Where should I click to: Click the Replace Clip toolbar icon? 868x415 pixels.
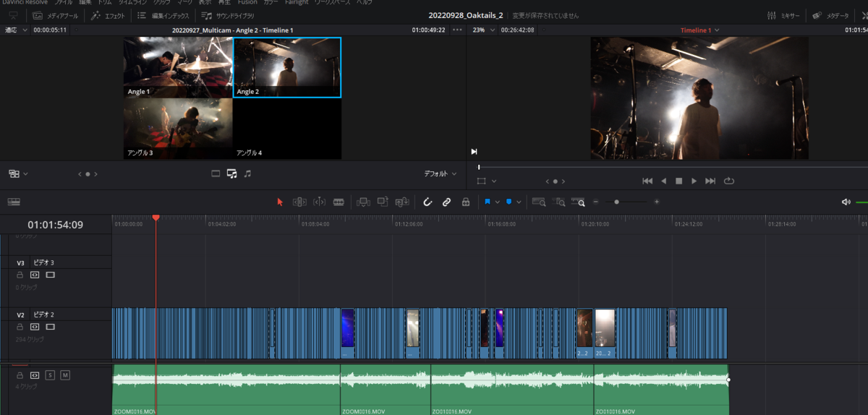point(402,202)
